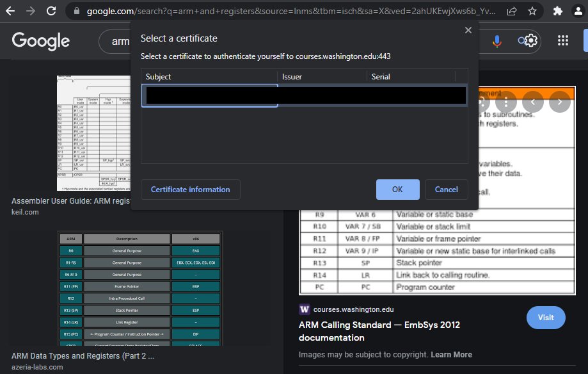
Task: Click the keil.com source label
Action: tap(25, 212)
